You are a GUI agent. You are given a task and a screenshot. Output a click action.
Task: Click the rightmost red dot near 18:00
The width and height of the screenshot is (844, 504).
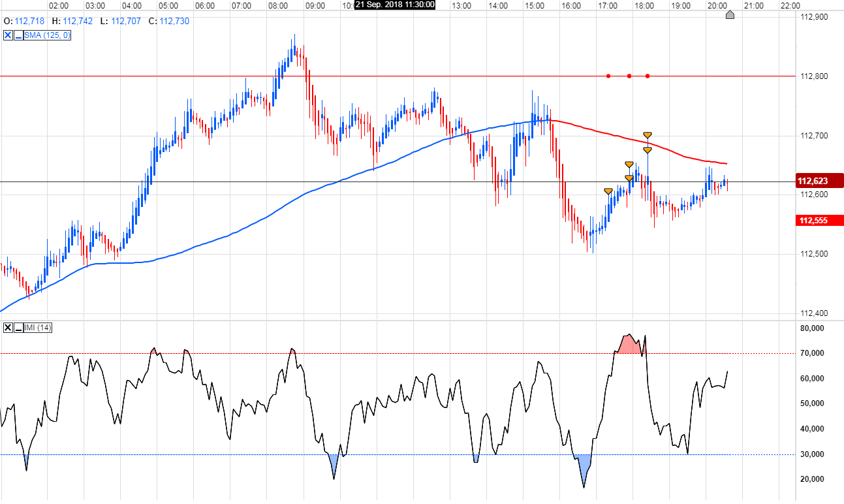(x=647, y=76)
